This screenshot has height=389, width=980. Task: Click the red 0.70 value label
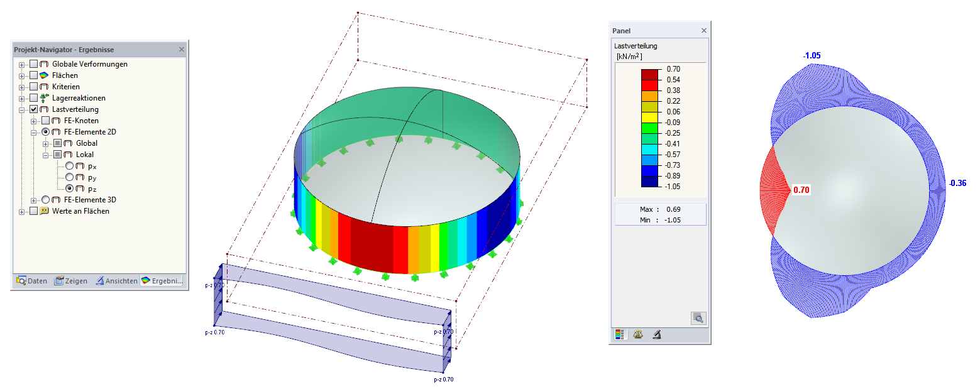[801, 190]
